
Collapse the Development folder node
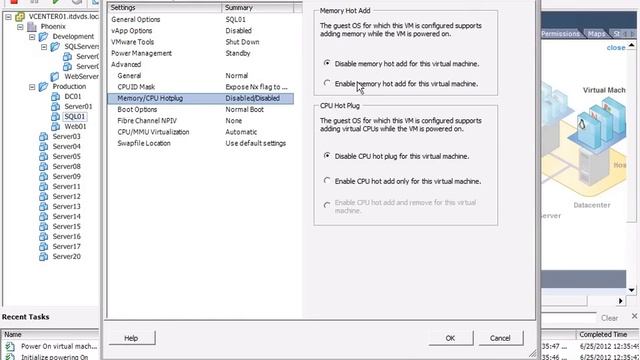point(32,37)
